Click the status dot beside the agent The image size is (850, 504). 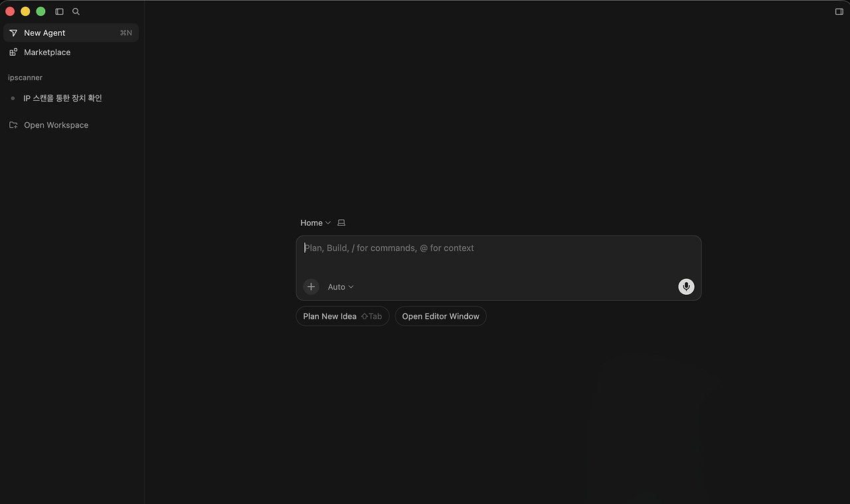[13, 98]
